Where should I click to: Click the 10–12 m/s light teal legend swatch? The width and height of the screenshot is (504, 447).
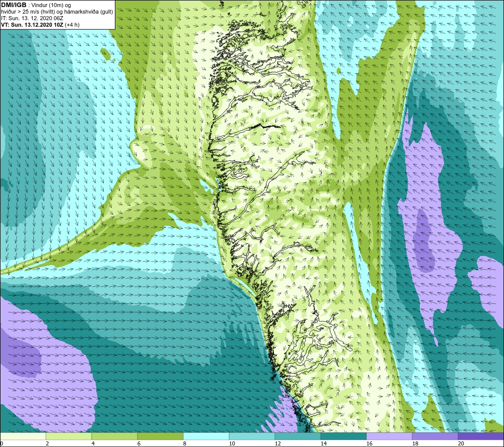pyautogui.click(x=252, y=436)
